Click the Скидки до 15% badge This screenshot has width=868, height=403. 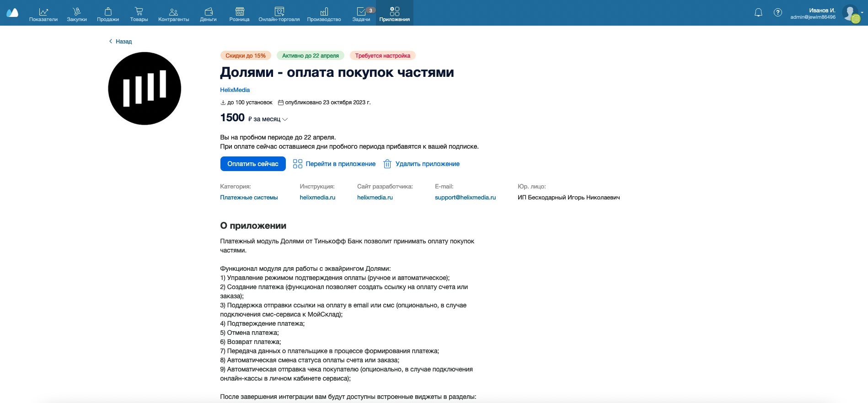(x=246, y=56)
